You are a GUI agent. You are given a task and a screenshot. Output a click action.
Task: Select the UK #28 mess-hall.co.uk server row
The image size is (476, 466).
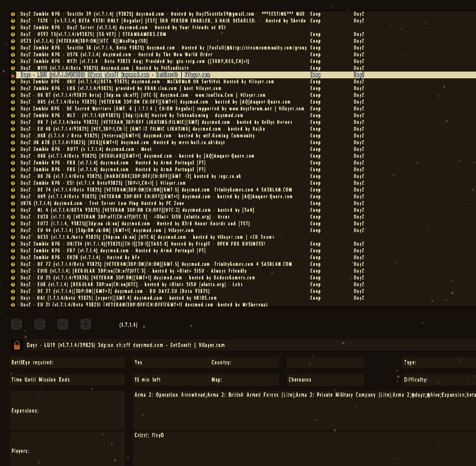point(243,143)
